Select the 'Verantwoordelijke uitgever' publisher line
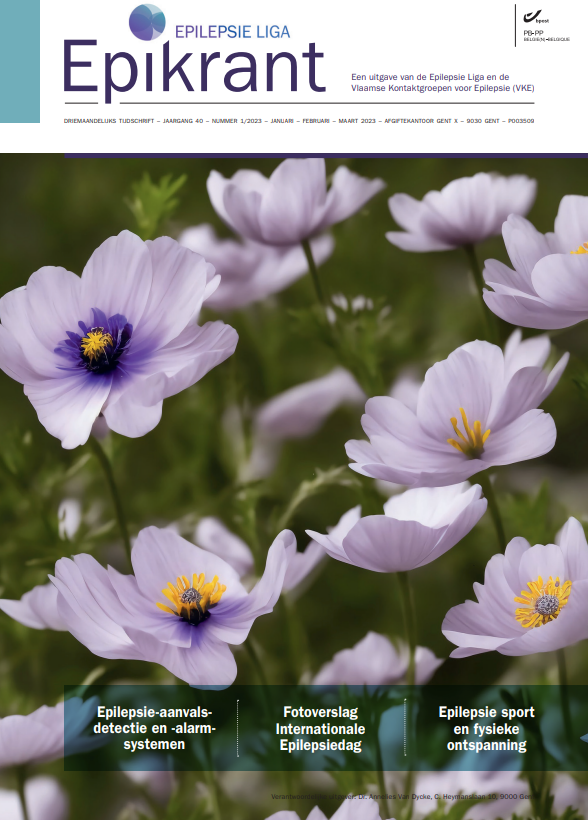 (x=404, y=796)
